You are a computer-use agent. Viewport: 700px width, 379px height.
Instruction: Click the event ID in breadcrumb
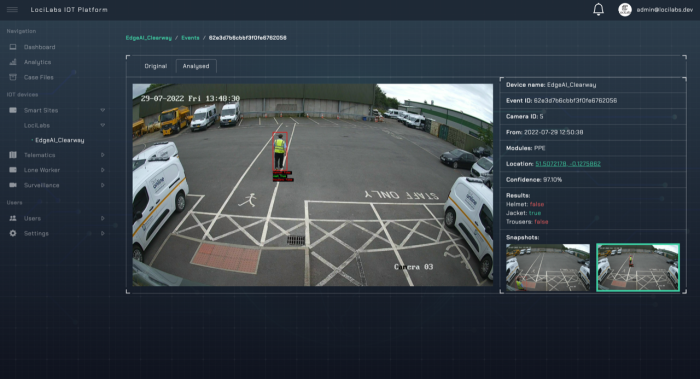point(248,38)
